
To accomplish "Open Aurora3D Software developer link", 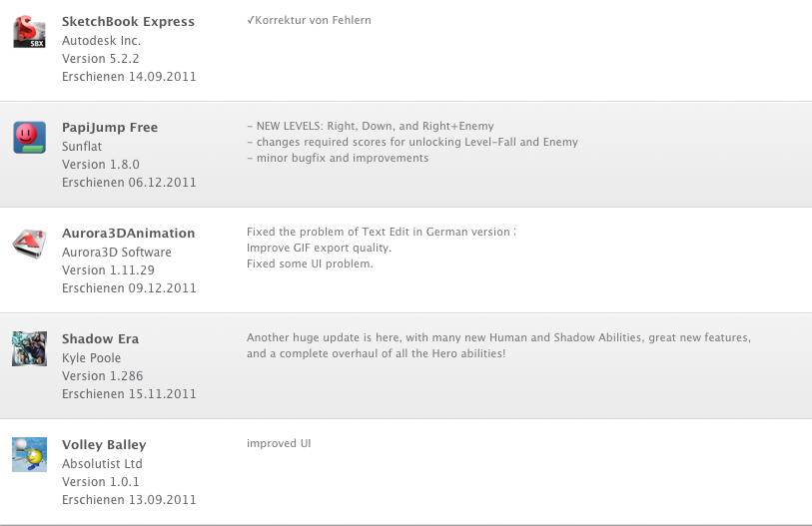I will [117, 253].
